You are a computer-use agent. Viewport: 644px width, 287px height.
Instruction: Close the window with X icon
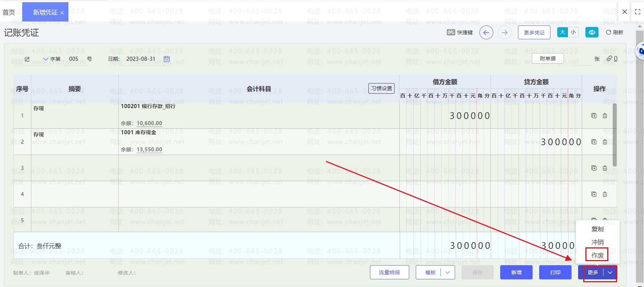pyautogui.click(x=625, y=12)
